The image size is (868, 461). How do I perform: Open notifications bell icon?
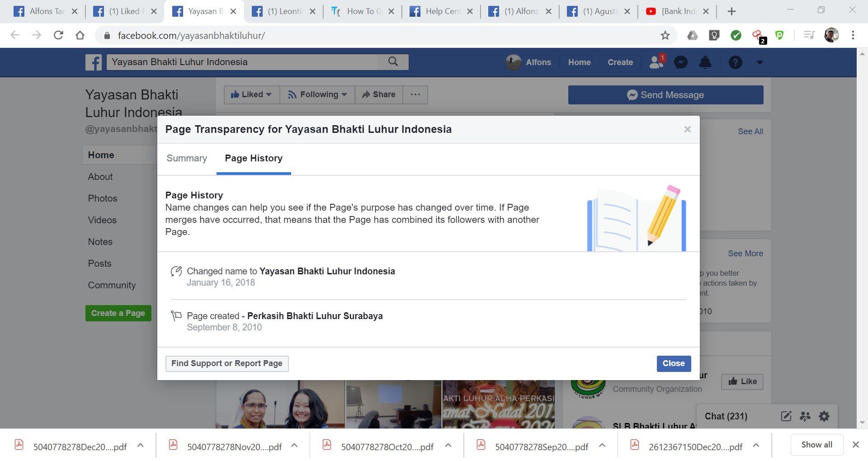[x=705, y=62]
